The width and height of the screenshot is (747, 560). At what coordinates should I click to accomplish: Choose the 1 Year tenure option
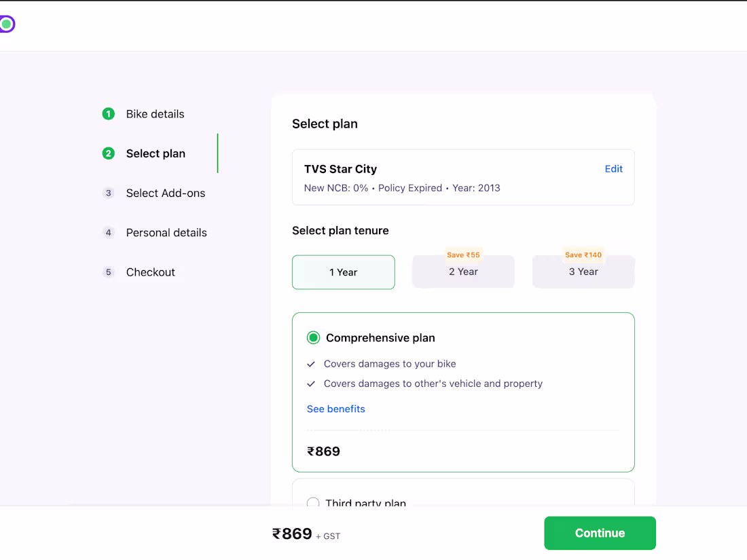coord(343,272)
